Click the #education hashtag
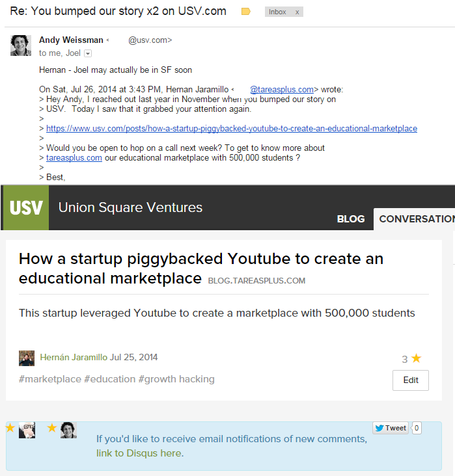 [109, 379]
